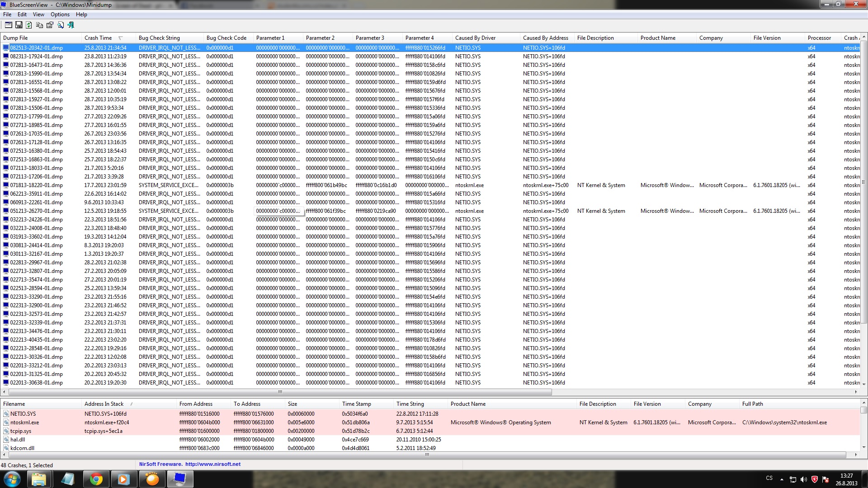The width and height of the screenshot is (868, 488).
Task: Open the nirsoft.net website link
Action: (212, 464)
